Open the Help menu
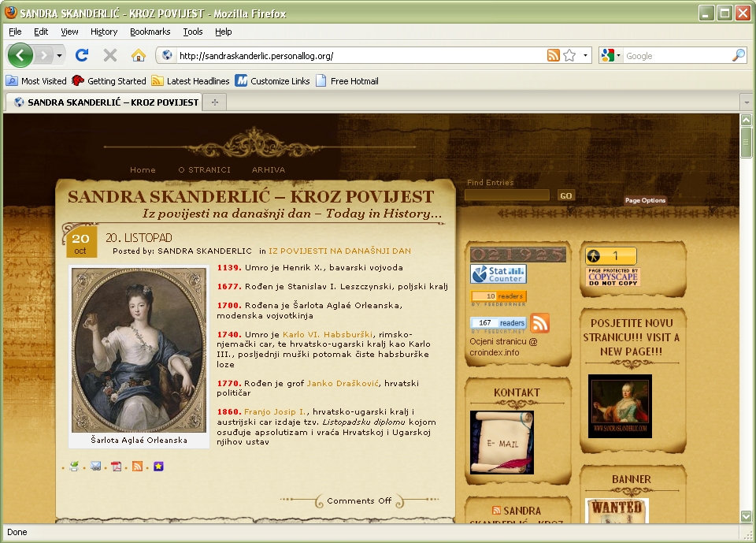756x543 pixels. (223, 32)
